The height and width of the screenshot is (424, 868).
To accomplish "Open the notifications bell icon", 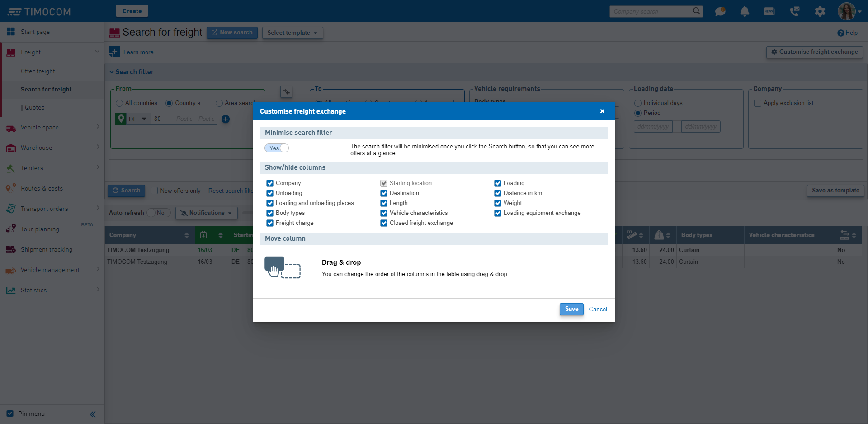I will pyautogui.click(x=744, y=11).
